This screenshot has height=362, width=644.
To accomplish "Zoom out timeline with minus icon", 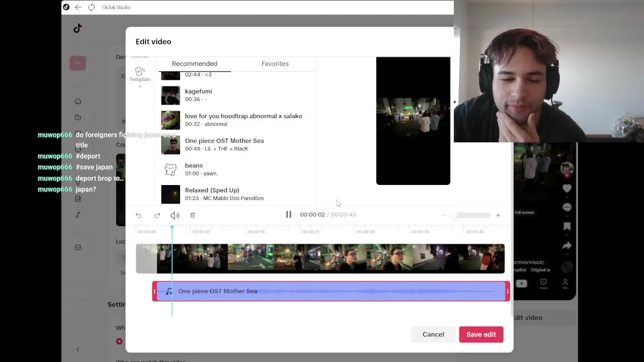I will click(444, 215).
